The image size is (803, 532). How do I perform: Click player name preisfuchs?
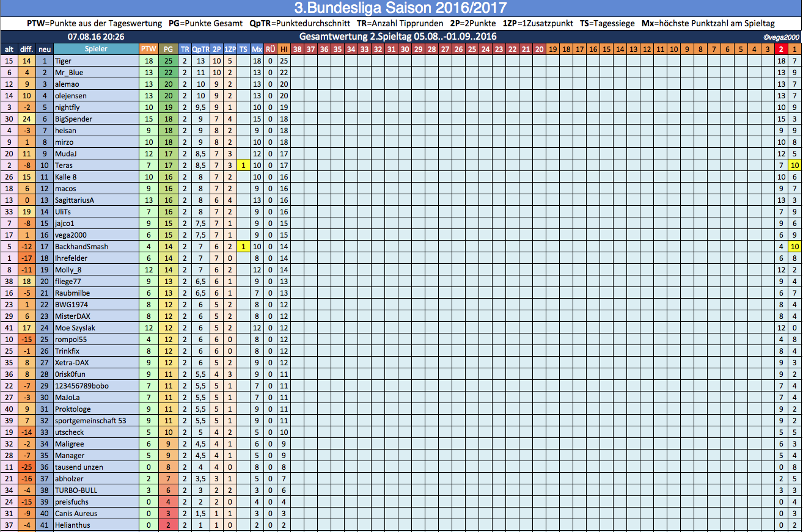71,502
